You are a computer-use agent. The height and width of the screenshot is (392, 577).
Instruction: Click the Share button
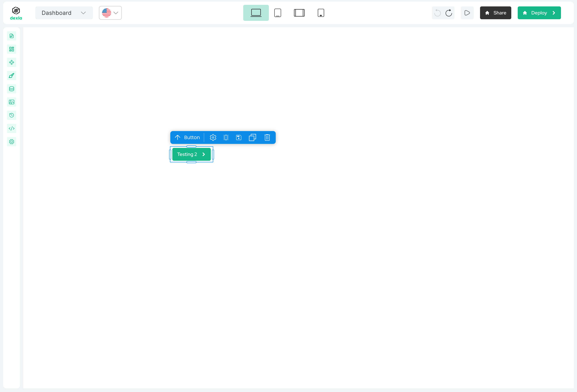tap(495, 13)
